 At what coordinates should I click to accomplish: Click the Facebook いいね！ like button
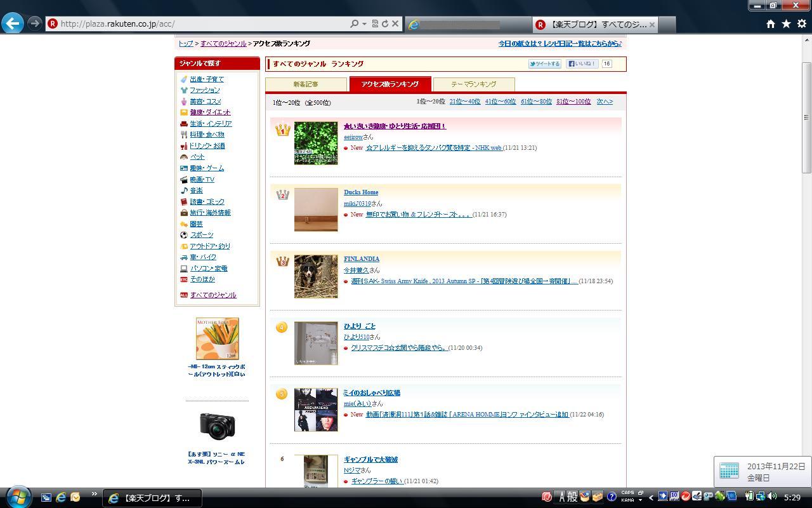click(x=582, y=63)
